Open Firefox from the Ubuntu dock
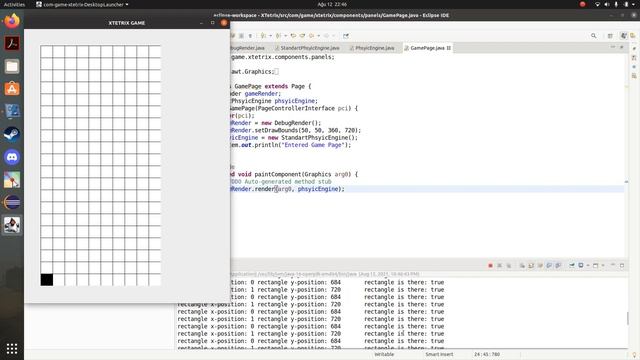This screenshot has height=360, width=640. tap(12, 21)
